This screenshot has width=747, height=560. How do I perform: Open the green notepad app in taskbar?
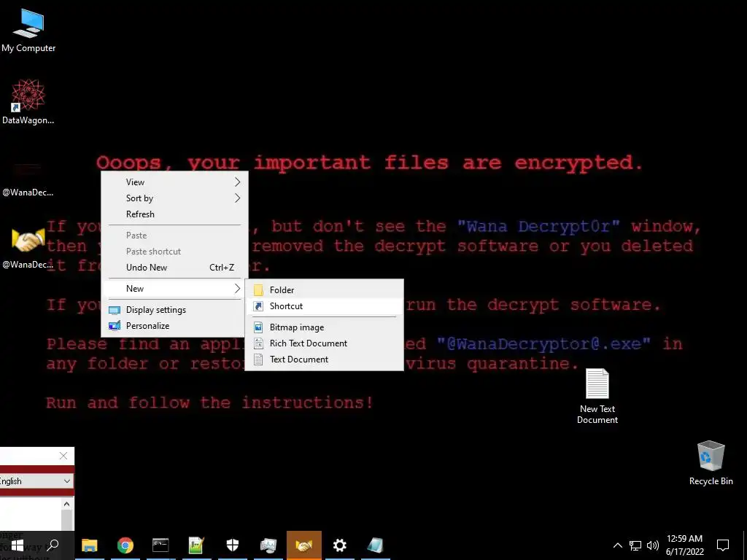coord(196,545)
